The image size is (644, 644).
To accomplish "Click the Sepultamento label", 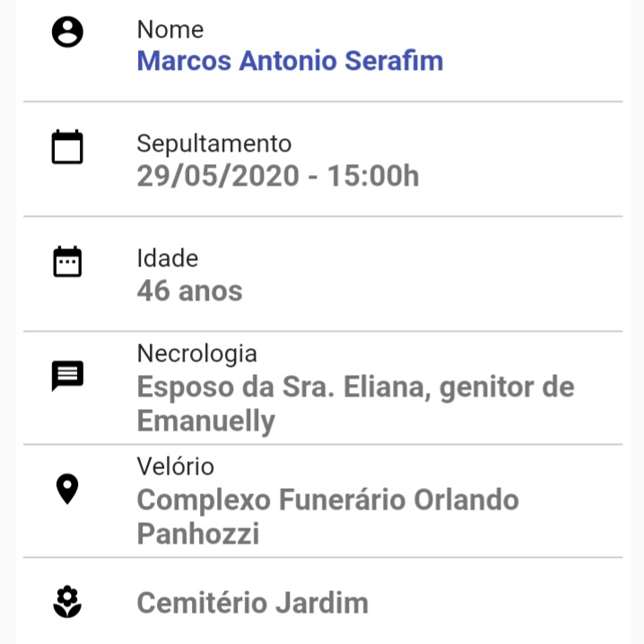I will click(214, 144).
